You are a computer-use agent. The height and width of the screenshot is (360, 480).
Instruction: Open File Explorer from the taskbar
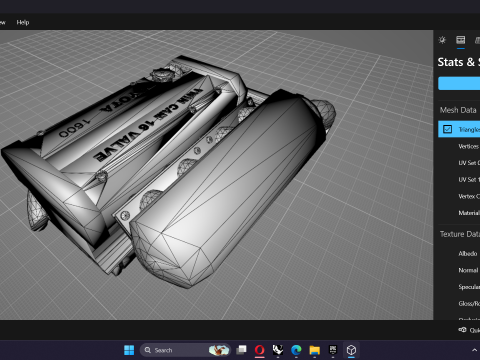(314, 350)
